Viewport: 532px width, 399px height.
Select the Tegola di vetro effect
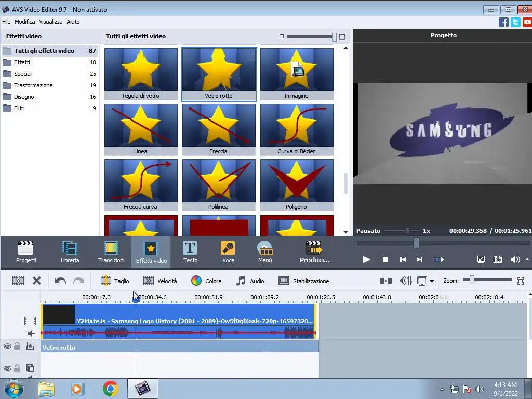[x=141, y=74]
